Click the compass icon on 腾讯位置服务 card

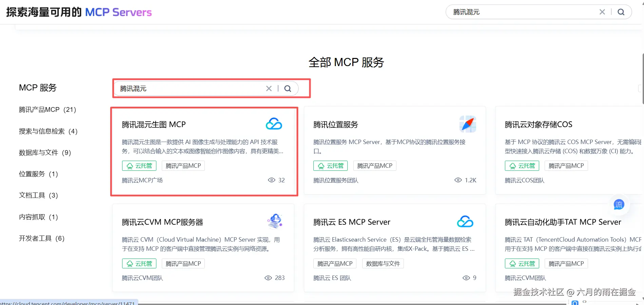tap(468, 124)
